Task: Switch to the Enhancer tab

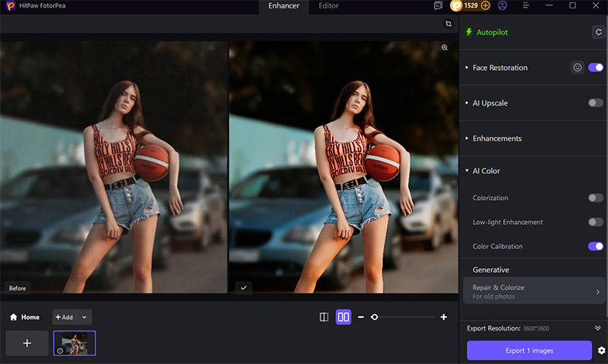Action: 283,6
